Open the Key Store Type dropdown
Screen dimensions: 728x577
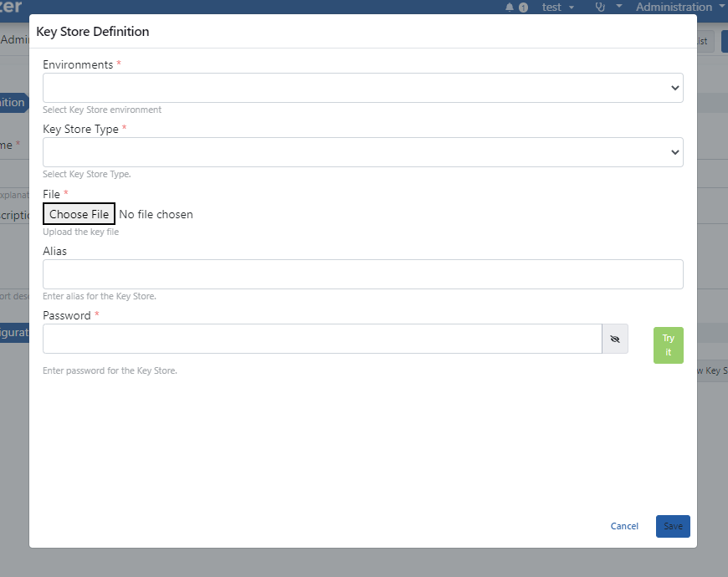[x=362, y=152]
